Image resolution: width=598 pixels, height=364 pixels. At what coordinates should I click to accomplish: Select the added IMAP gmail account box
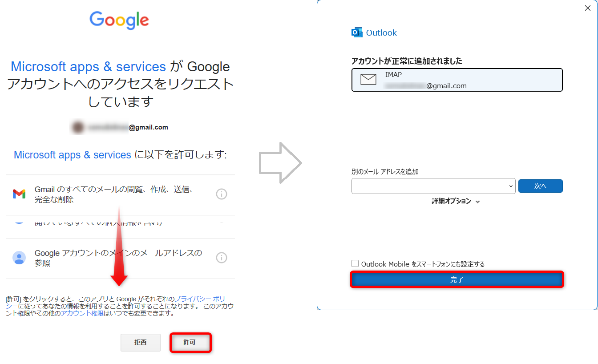click(457, 80)
